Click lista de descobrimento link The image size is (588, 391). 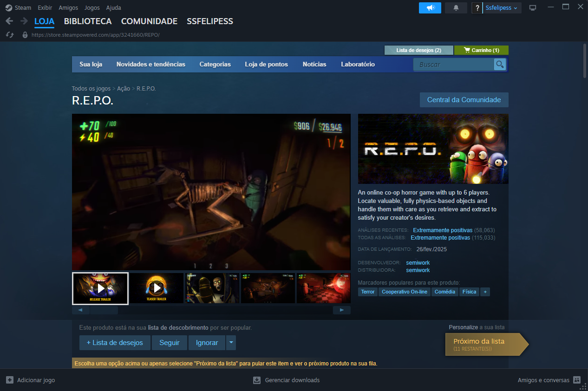pyautogui.click(x=178, y=327)
